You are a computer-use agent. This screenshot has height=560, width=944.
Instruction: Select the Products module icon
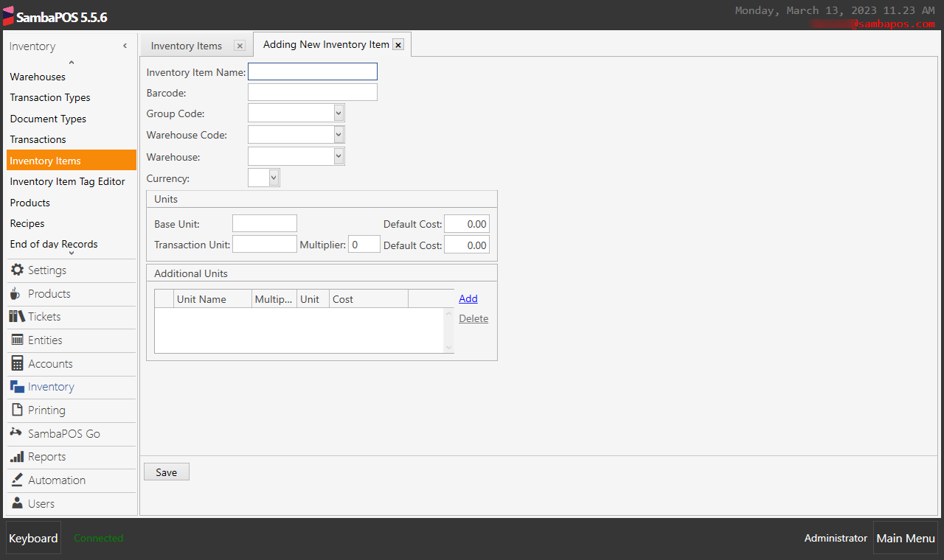[16, 293]
